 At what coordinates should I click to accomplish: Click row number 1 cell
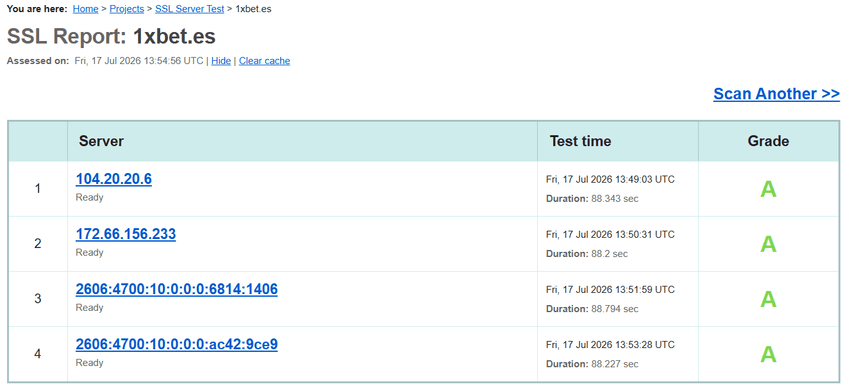(37, 189)
